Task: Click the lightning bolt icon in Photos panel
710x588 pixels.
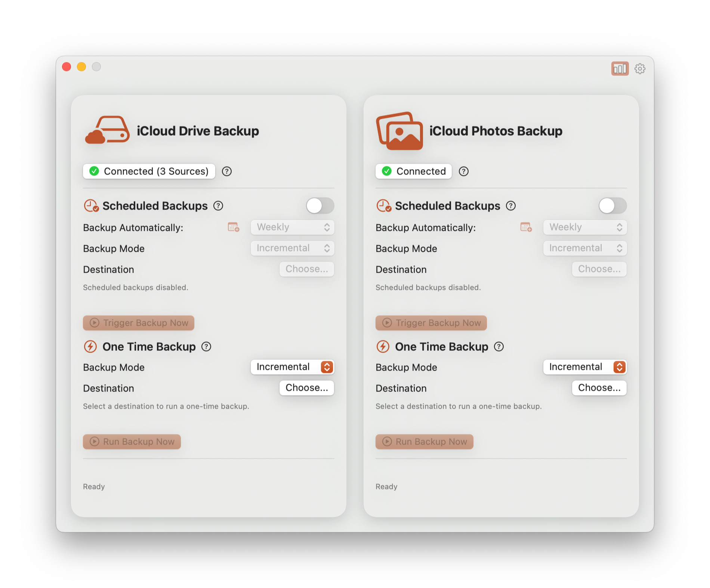Action: point(383,347)
